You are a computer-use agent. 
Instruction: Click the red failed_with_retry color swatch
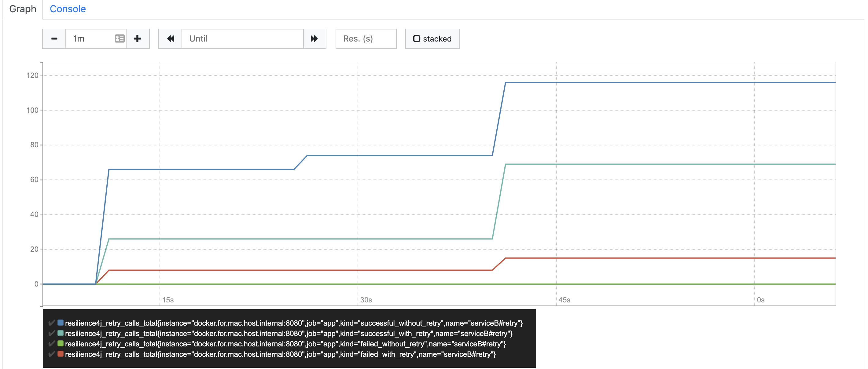click(61, 354)
